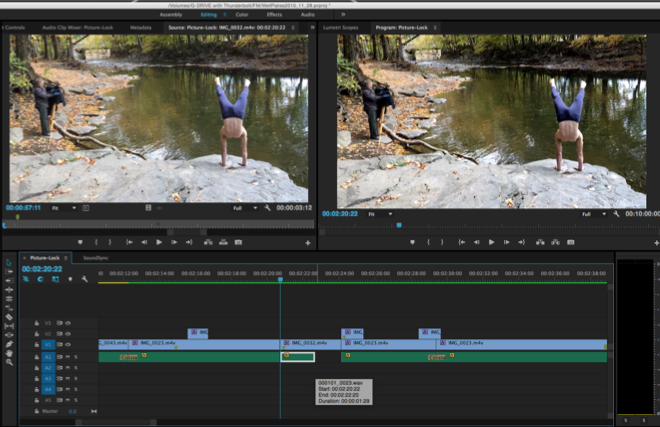Click the timeline horizontal zoom scrollbar

[116, 422]
